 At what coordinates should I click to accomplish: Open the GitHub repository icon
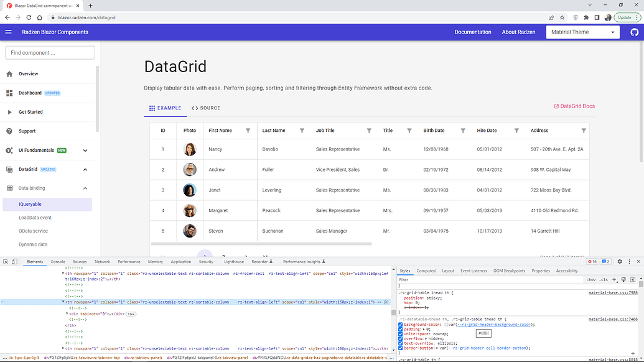point(634,32)
